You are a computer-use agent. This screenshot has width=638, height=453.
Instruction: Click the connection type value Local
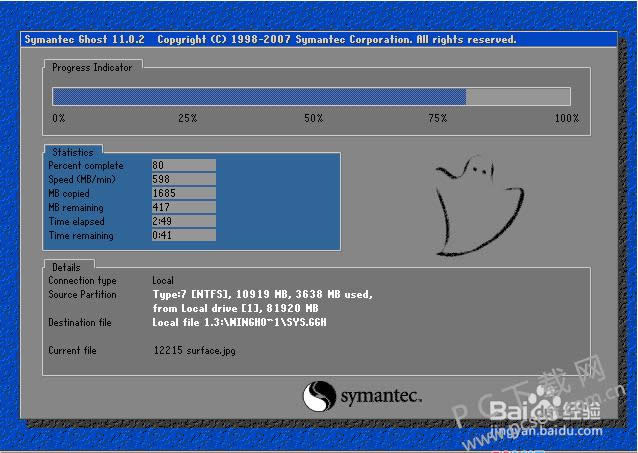point(163,280)
